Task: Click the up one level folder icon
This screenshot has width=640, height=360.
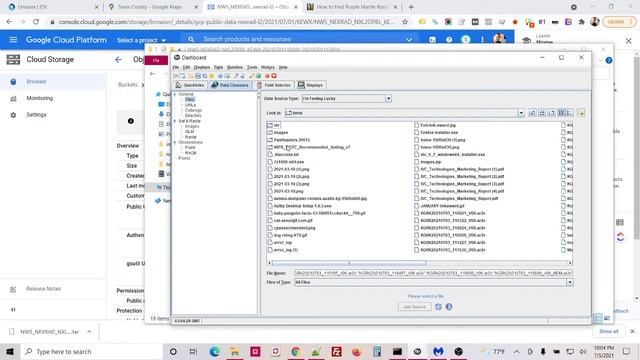Action: pos(532,113)
